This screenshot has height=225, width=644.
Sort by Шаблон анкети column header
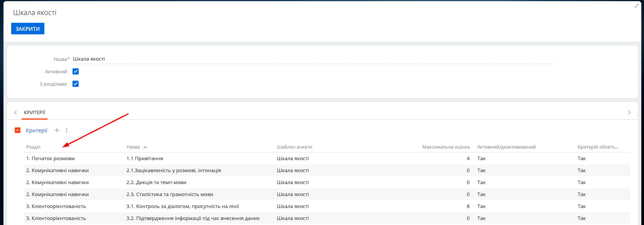coord(295,147)
